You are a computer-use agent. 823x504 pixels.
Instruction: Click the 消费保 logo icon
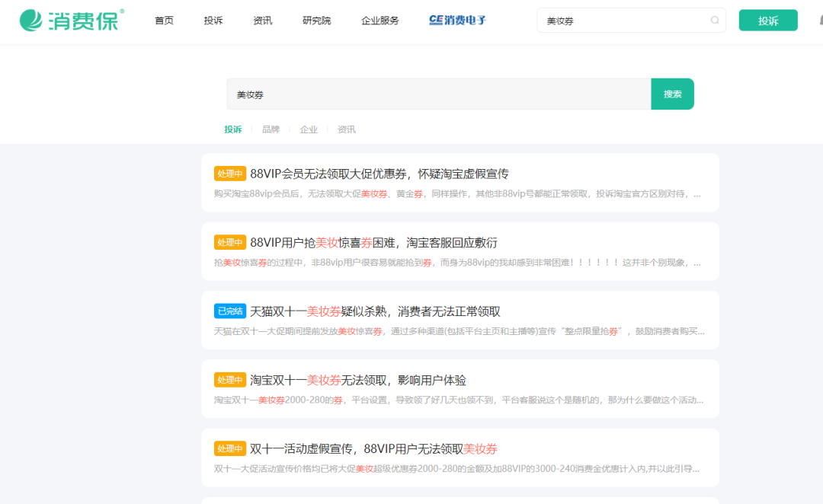pyautogui.click(x=30, y=18)
